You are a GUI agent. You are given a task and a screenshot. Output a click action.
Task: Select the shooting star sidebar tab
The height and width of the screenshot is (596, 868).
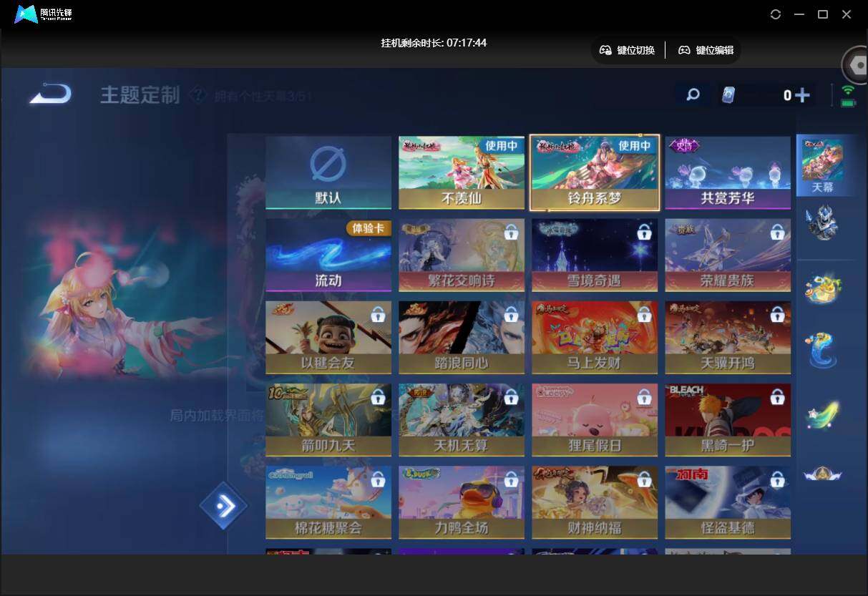822,414
